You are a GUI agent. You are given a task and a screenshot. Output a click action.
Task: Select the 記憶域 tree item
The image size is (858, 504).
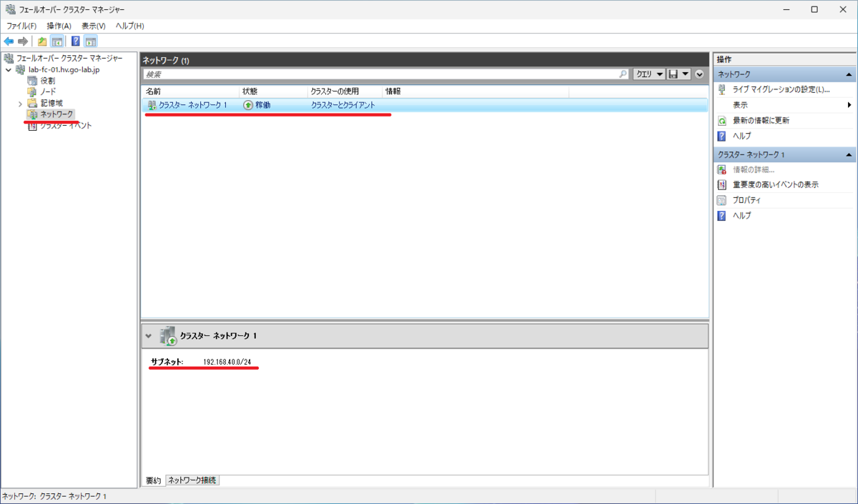[51, 103]
